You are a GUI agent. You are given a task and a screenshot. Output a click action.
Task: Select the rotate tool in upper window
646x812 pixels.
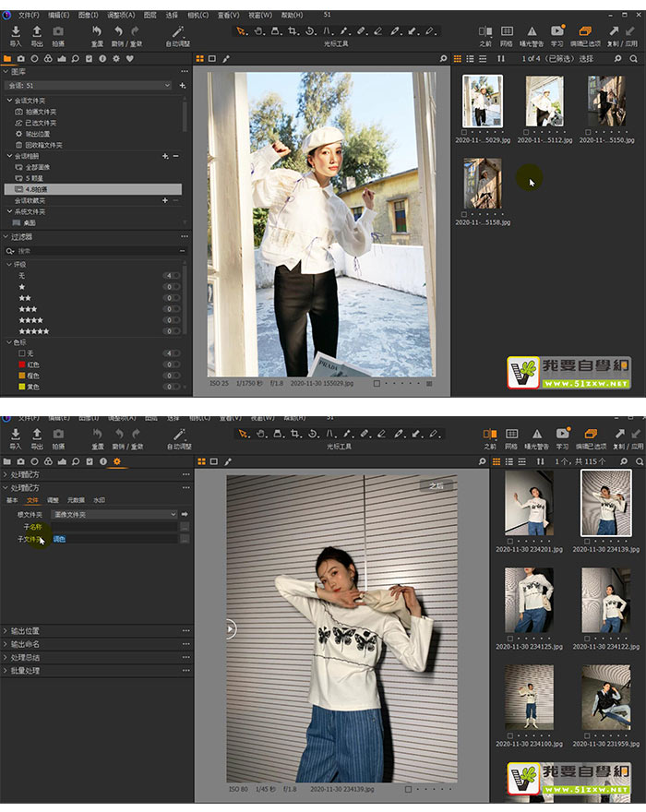click(310, 31)
